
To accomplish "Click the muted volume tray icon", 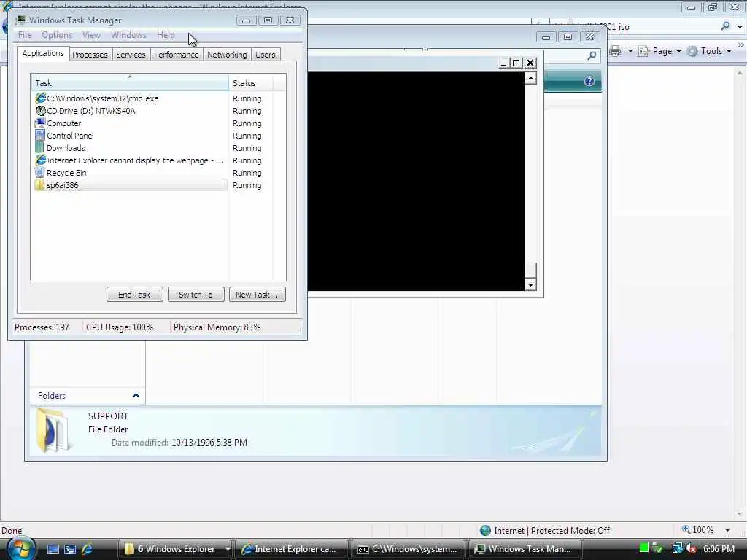I will 692,548.
